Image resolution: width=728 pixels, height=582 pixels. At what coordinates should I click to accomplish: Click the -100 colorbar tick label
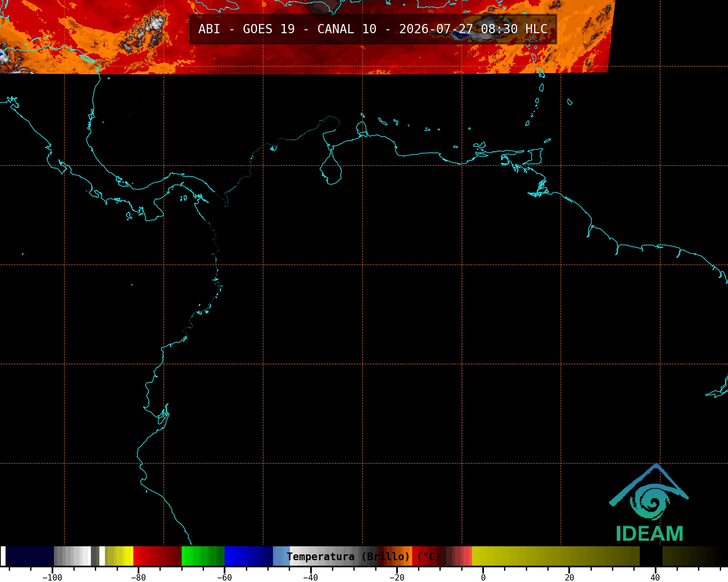pos(52,578)
